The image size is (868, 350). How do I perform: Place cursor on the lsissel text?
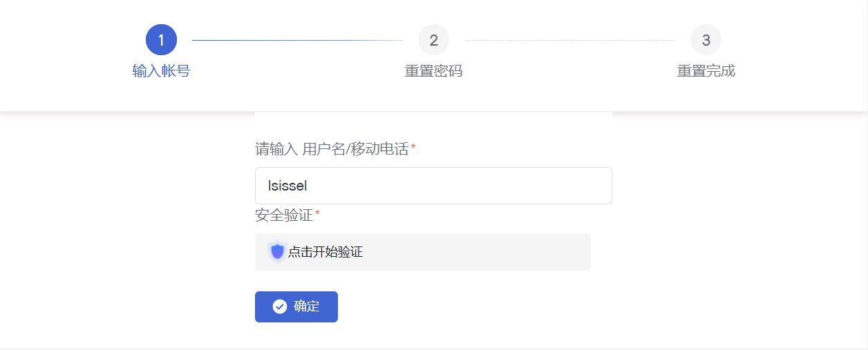point(287,186)
